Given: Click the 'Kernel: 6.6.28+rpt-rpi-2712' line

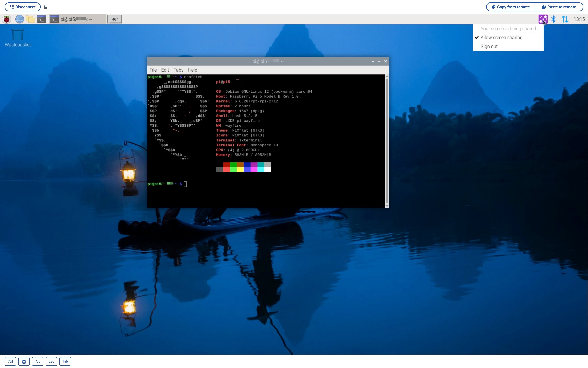Looking at the screenshot, I should pos(247,101).
